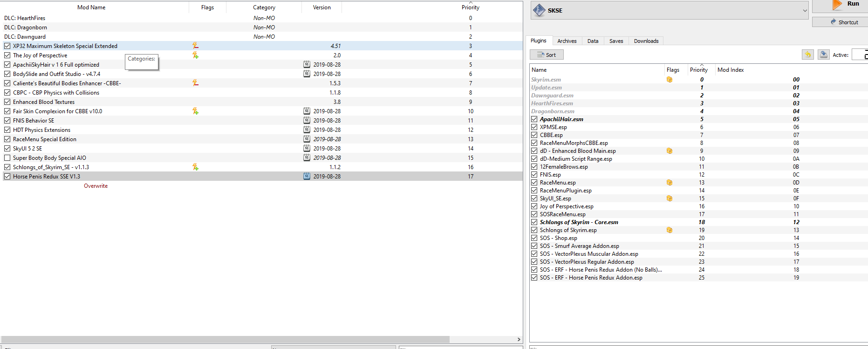Sort mods by Mod Name column header

91,7
